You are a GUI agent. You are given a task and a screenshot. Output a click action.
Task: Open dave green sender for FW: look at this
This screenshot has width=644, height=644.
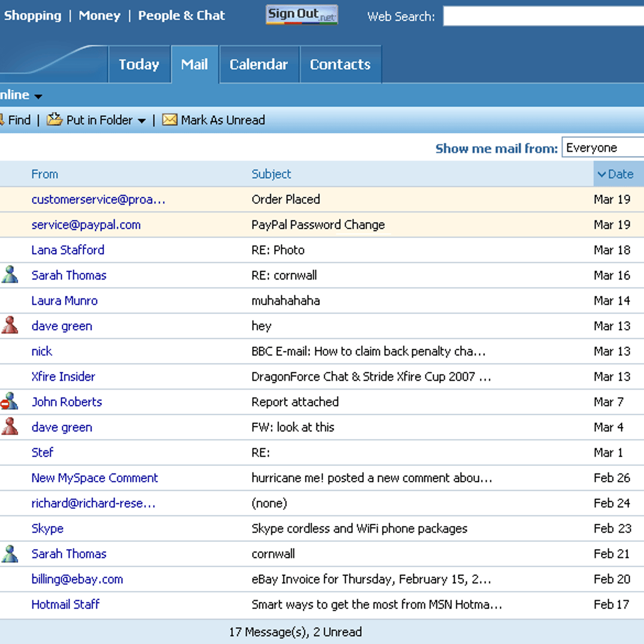62,427
